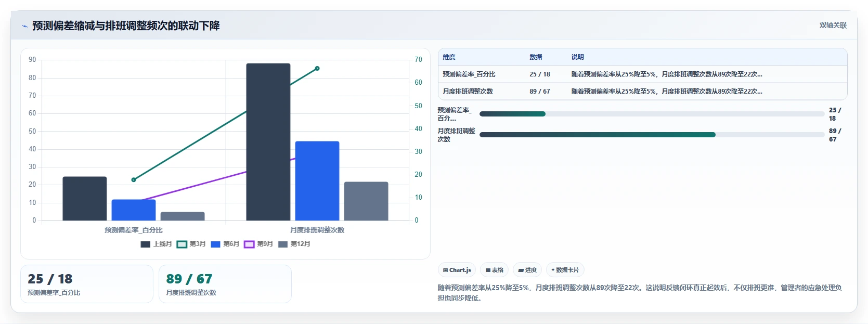Toggle the 第12月 legend series
868x324 pixels.
click(294, 244)
